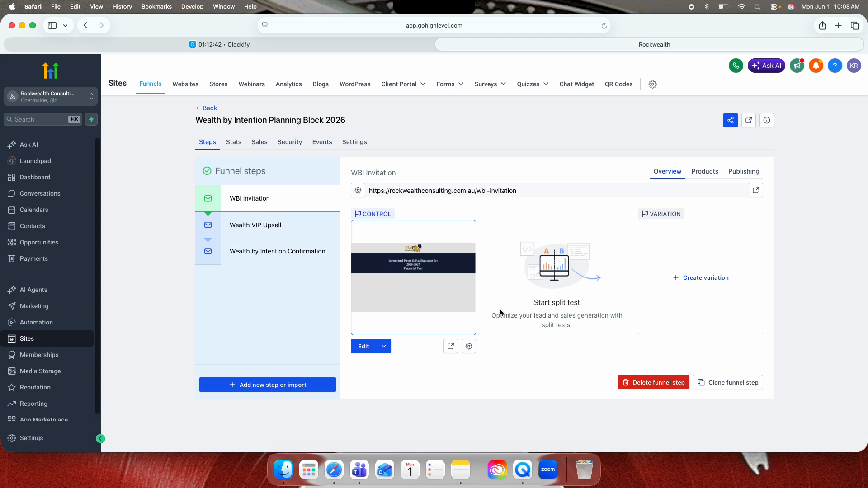Open the History menu in menu bar
Screen dimensions: 868x488
pos(122,6)
